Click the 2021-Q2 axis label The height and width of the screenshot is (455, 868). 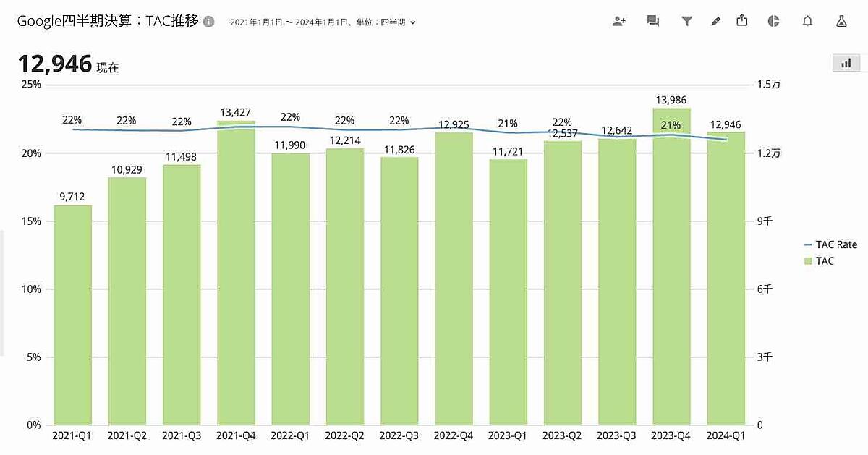[x=127, y=435]
